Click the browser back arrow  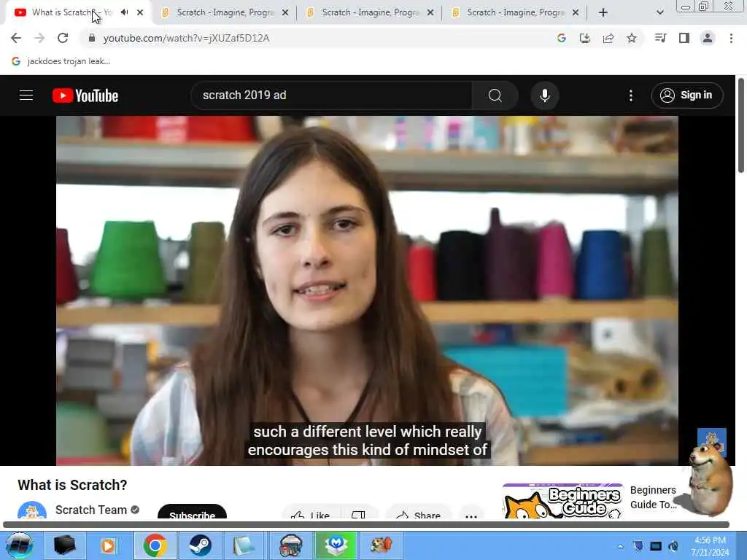click(16, 38)
